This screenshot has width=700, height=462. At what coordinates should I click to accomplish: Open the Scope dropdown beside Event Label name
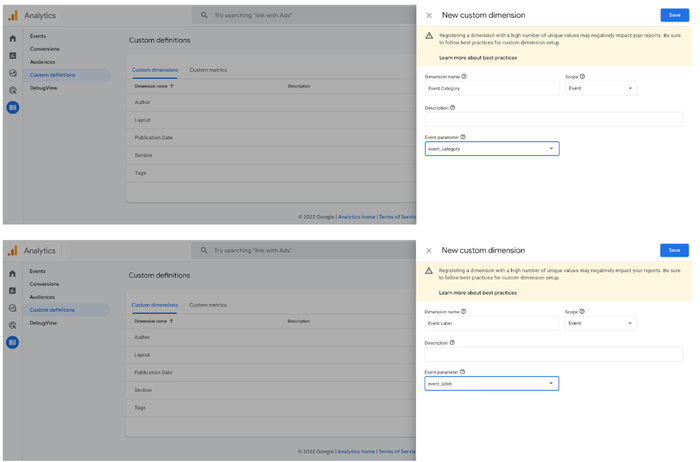coord(601,323)
